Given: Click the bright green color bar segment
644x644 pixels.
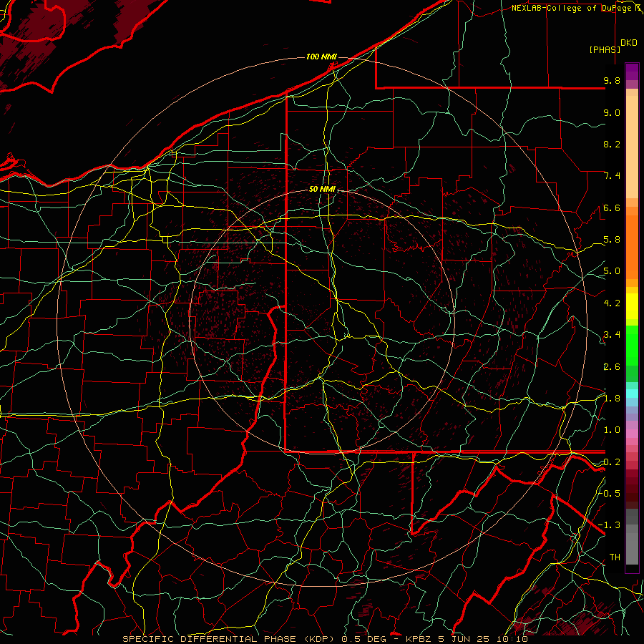Looking at the screenshot, I should [632, 345].
